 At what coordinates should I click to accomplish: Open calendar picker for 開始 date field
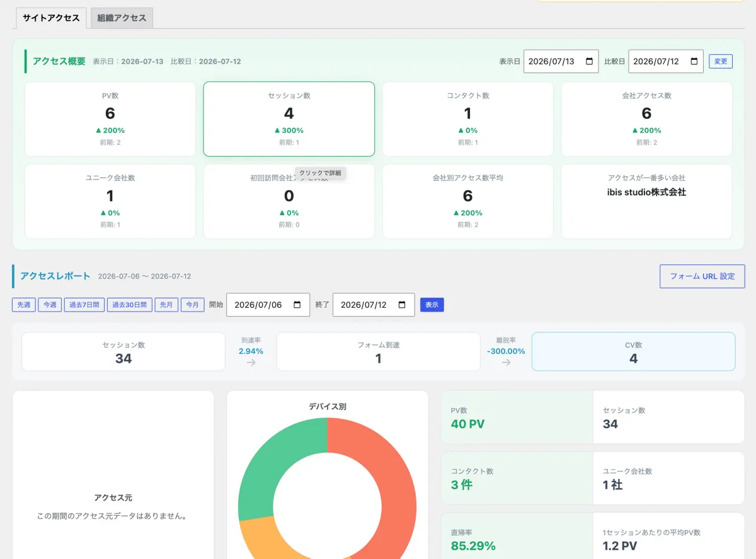click(297, 305)
